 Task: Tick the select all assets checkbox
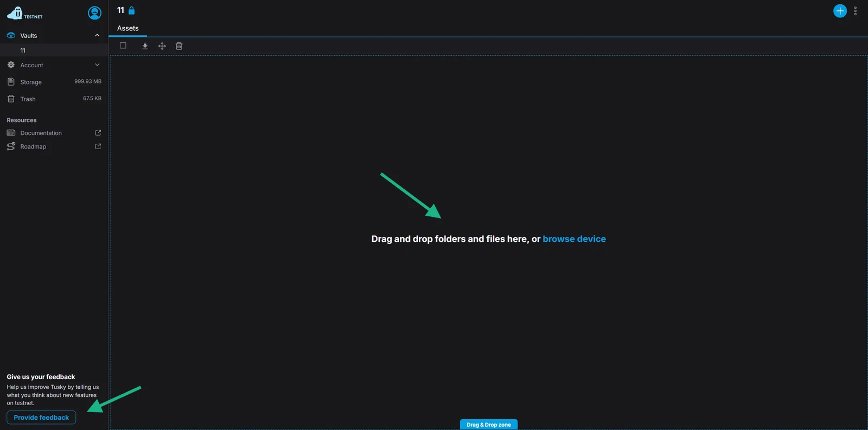click(123, 46)
